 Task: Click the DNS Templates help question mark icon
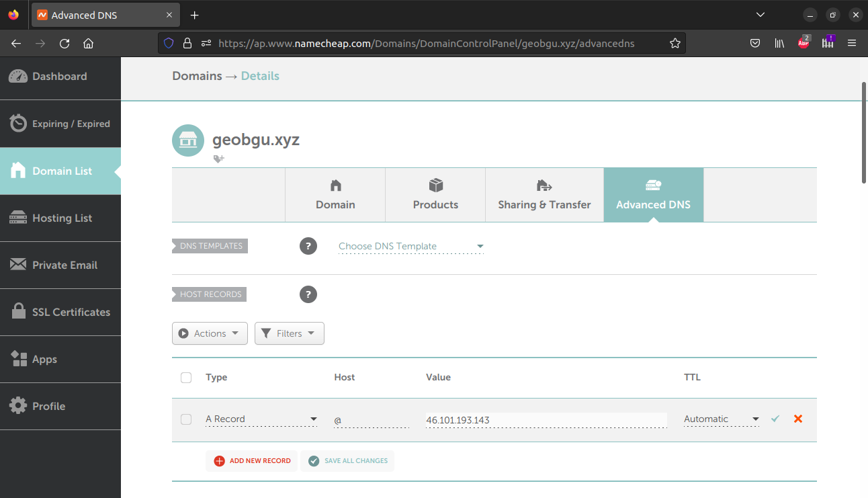tap(308, 246)
